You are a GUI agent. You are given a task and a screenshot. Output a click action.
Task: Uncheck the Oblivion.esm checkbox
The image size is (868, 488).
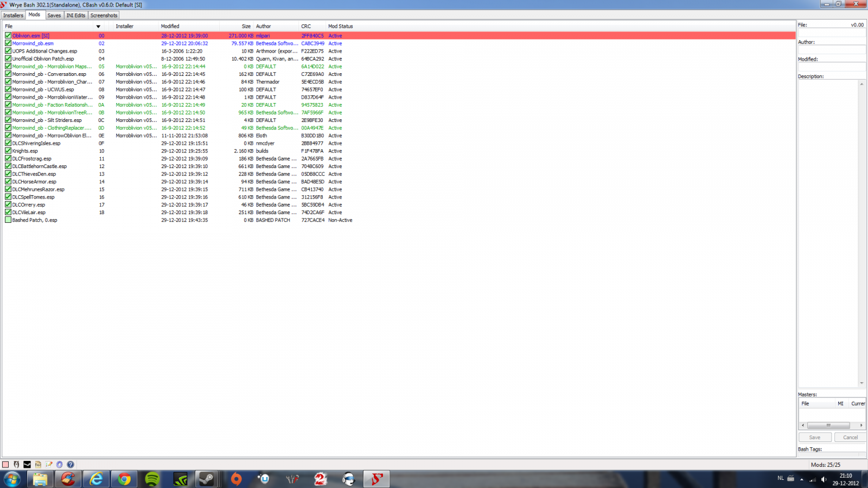pyautogui.click(x=8, y=36)
